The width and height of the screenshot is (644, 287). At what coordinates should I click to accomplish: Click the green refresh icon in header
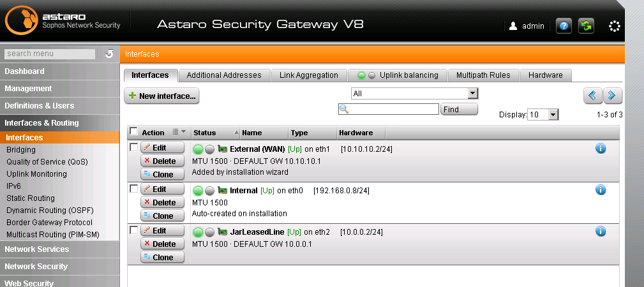[586, 26]
